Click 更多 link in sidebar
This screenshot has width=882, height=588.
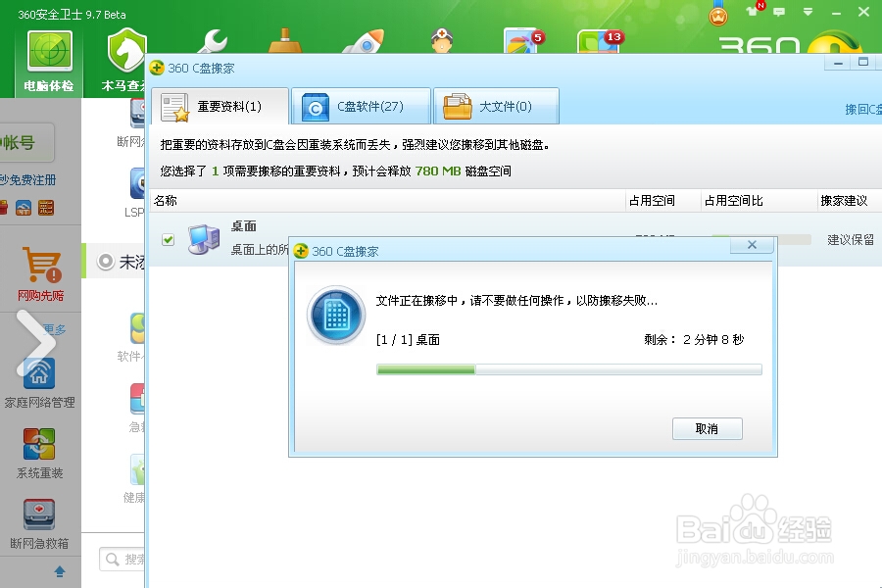pyautogui.click(x=55, y=329)
